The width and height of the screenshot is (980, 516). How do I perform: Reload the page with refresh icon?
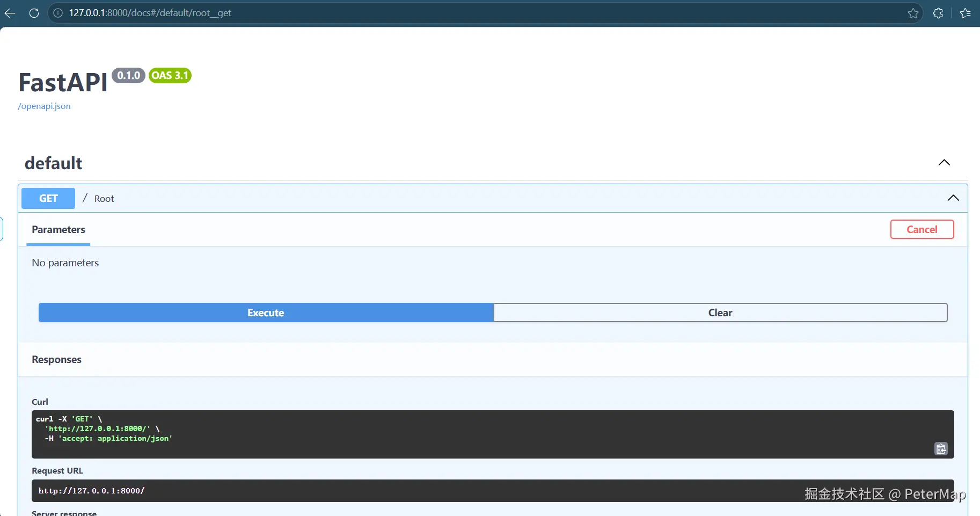click(x=34, y=13)
